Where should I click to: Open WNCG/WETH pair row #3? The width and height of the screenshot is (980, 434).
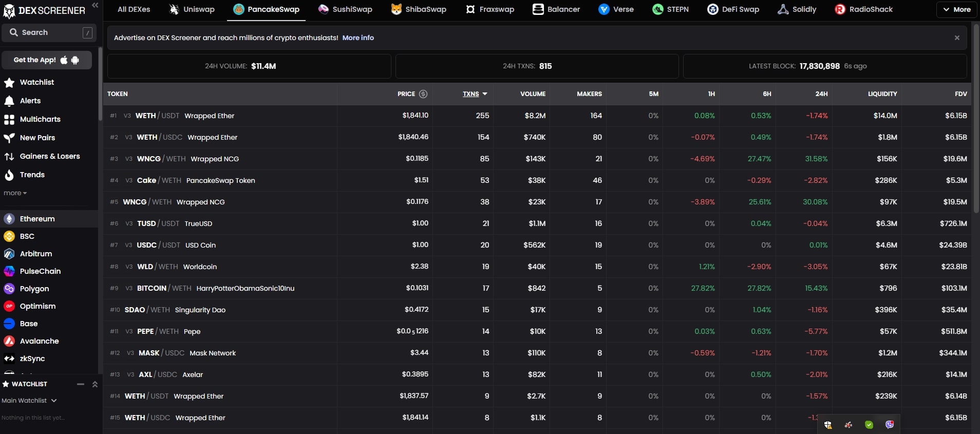point(537,159)
